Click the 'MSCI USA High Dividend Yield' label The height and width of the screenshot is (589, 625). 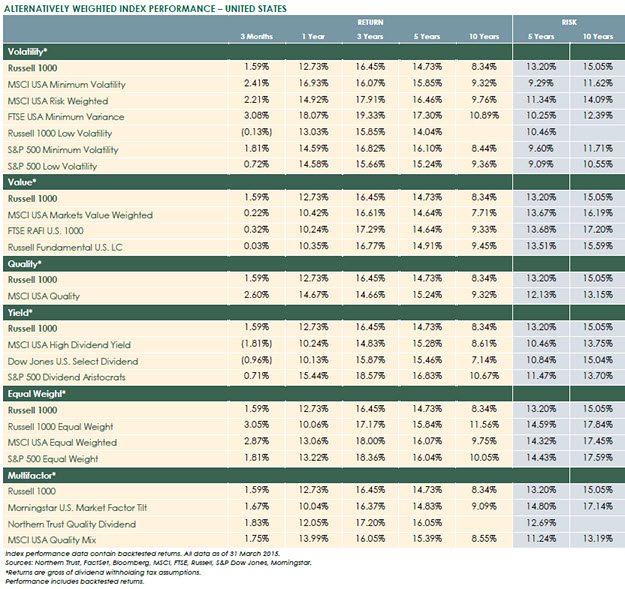click(x=69, y=345)
